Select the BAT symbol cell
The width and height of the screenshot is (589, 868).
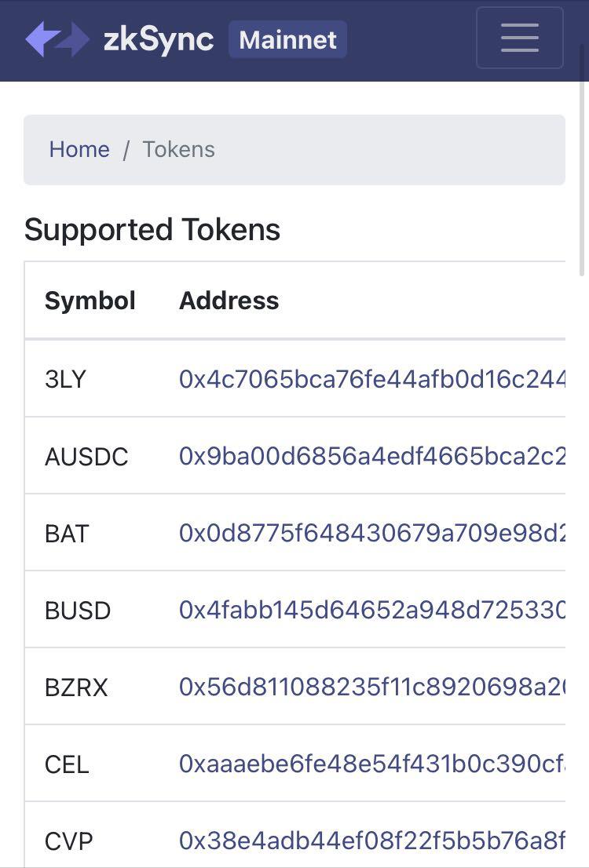coord(67,534)
